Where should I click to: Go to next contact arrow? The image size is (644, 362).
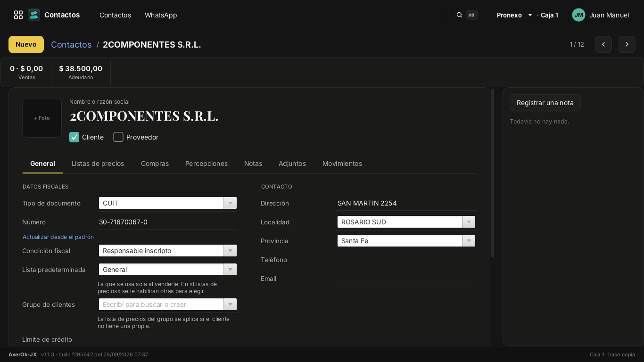[627, 44]
